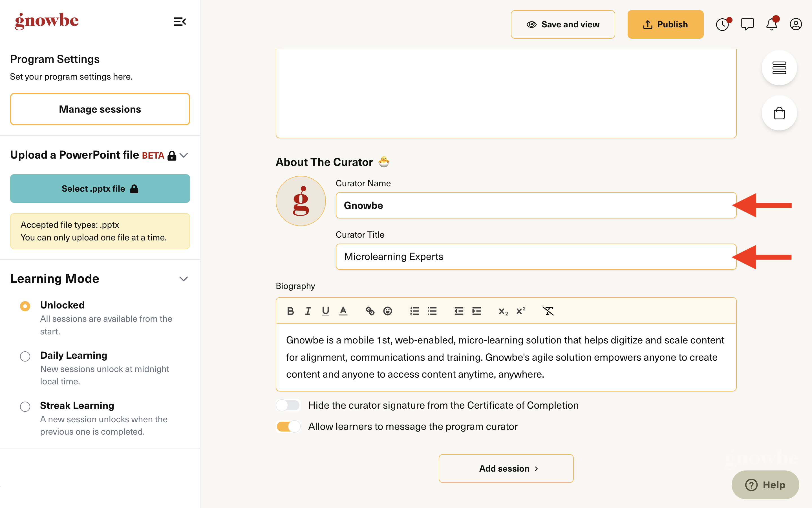Click the Curator Title input field

(x=536, y=257)
